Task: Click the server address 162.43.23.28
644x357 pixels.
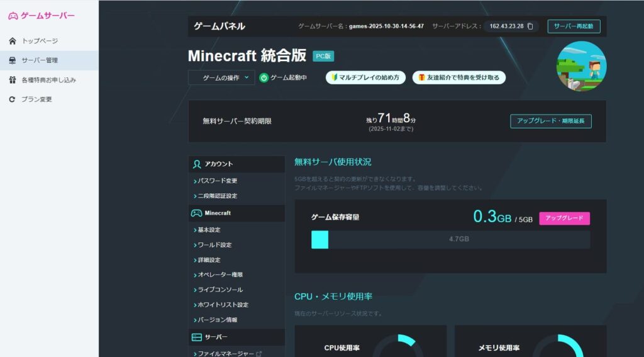Action: (506, 26)
